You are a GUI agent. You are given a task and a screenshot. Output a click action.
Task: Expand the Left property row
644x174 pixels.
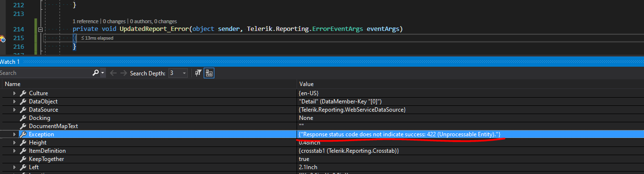click(x=14, y=167)
